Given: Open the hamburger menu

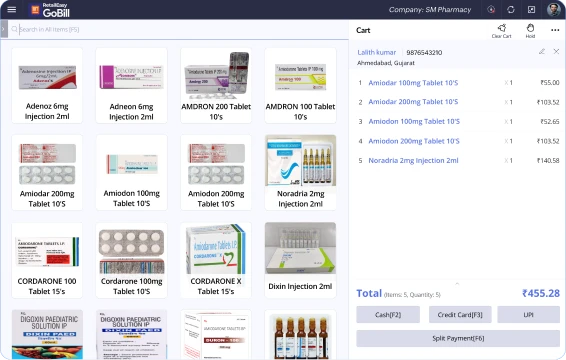Looking at the screenshot, I should point(12,9).
